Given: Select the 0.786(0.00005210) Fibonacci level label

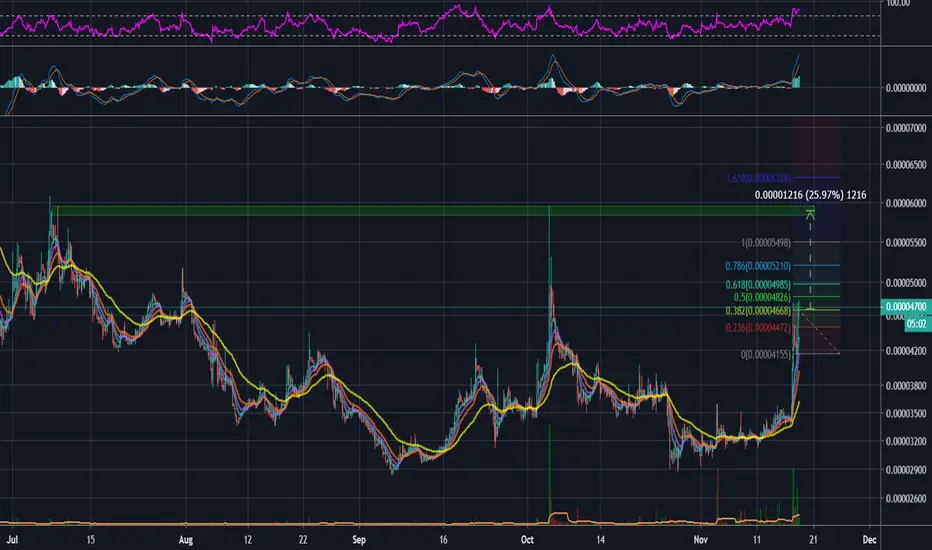Looking at the screenshot, I should (x=758, y=266).
